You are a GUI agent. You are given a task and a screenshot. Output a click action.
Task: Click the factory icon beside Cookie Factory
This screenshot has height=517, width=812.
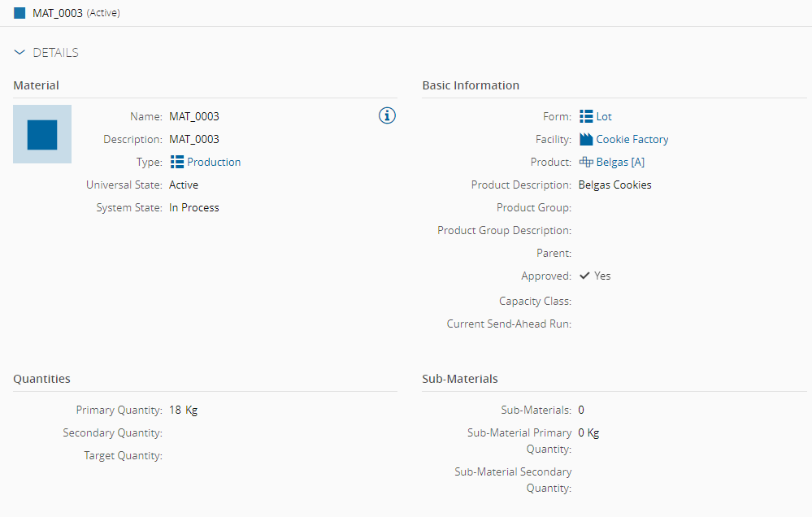coord(586,139)
